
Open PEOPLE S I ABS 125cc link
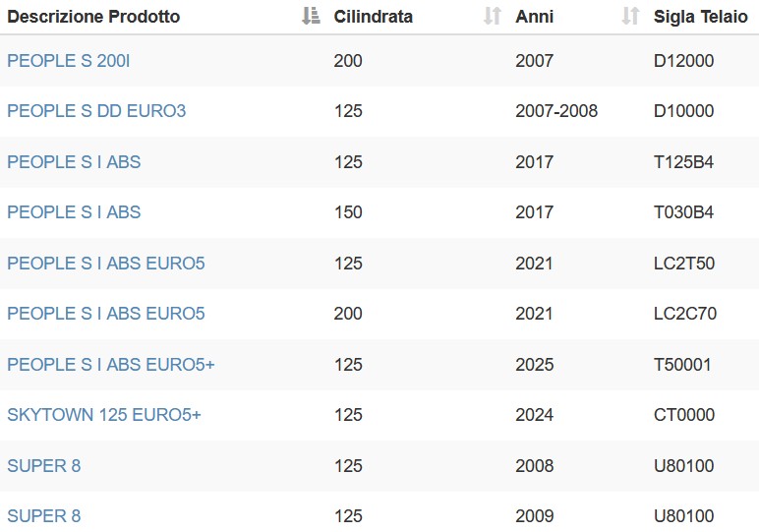tap(74, 161)
